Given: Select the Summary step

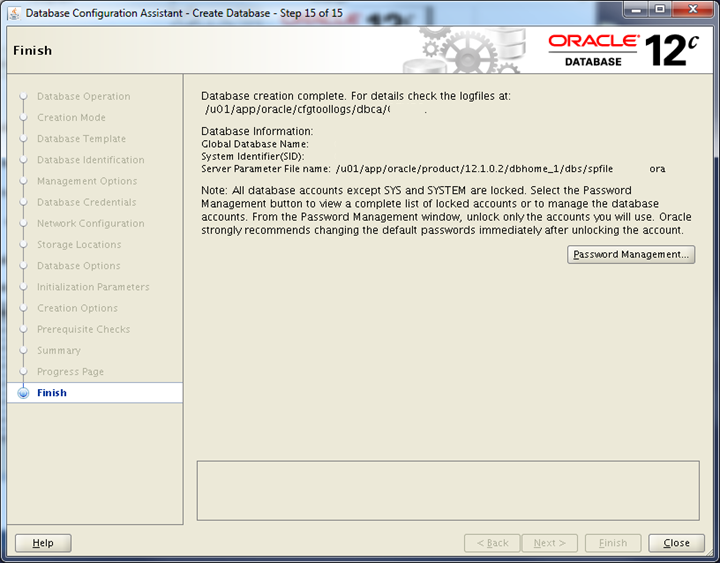Looking at the screenshot, I should (59, 350).
